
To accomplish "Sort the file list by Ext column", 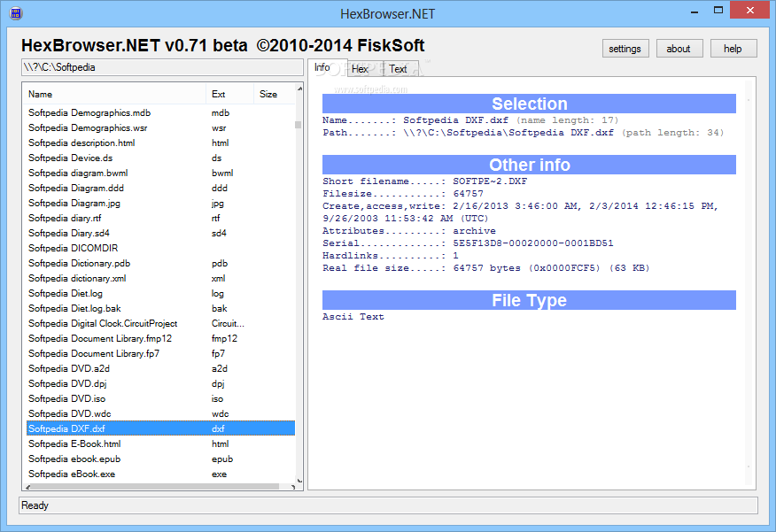I will pyautogui.click(x=229, y=94).
